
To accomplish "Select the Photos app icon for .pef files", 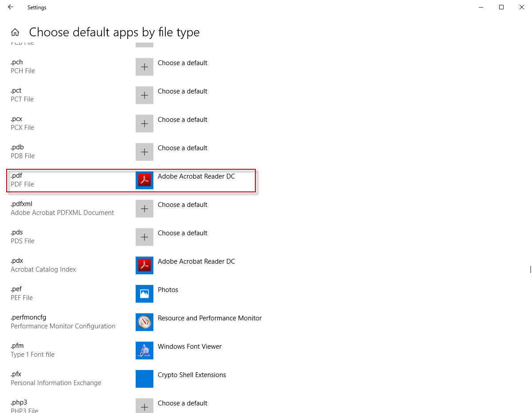I will [x=144, y=294].
